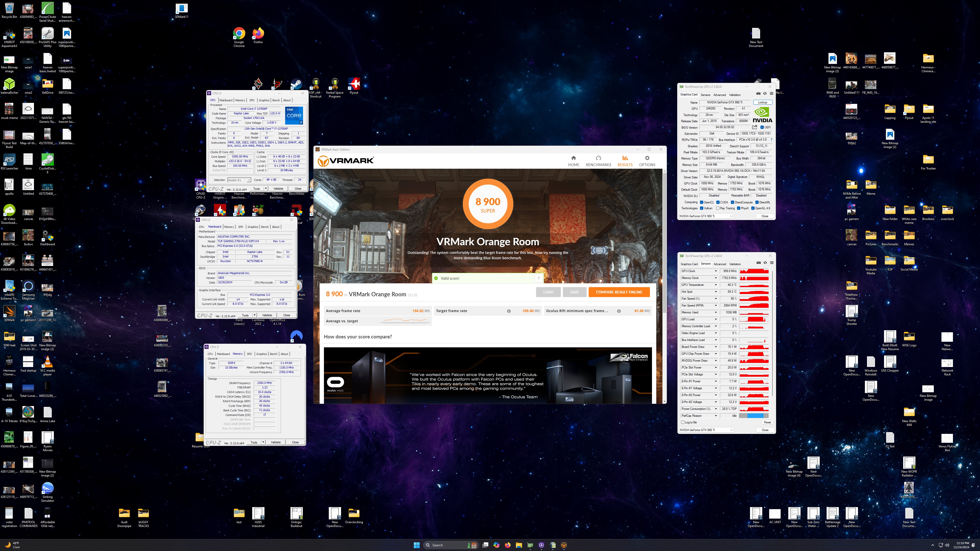
Task: Open Copilot in the taskbar
Action: coord(497,545)
